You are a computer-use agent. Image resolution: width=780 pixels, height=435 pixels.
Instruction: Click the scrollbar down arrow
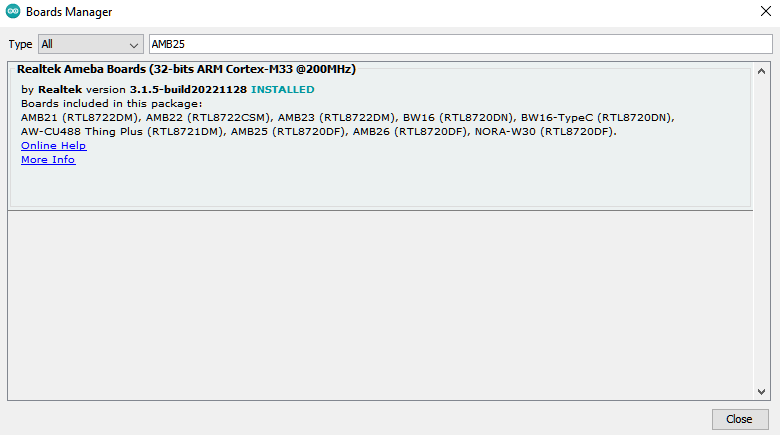[761, 392]
